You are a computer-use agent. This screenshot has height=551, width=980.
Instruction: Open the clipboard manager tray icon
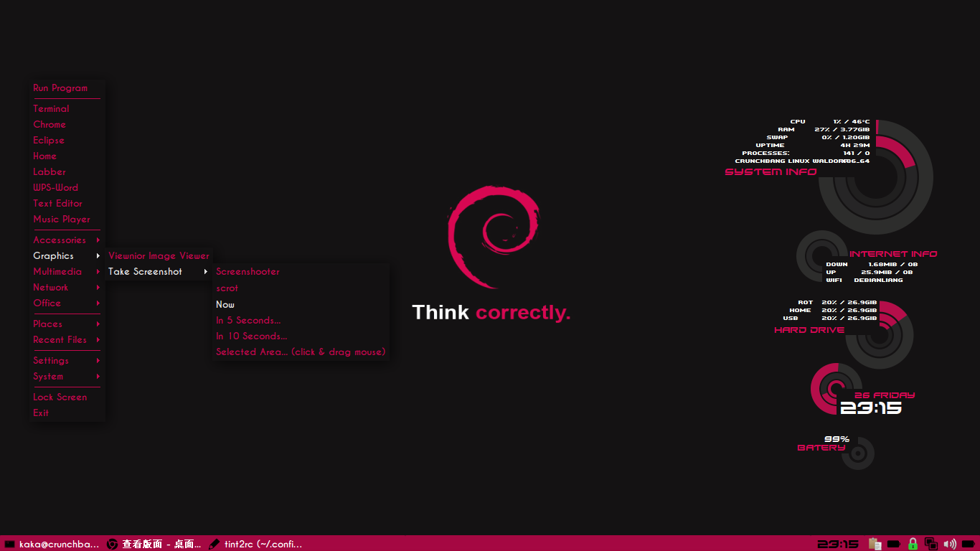[x=875, y=544]
